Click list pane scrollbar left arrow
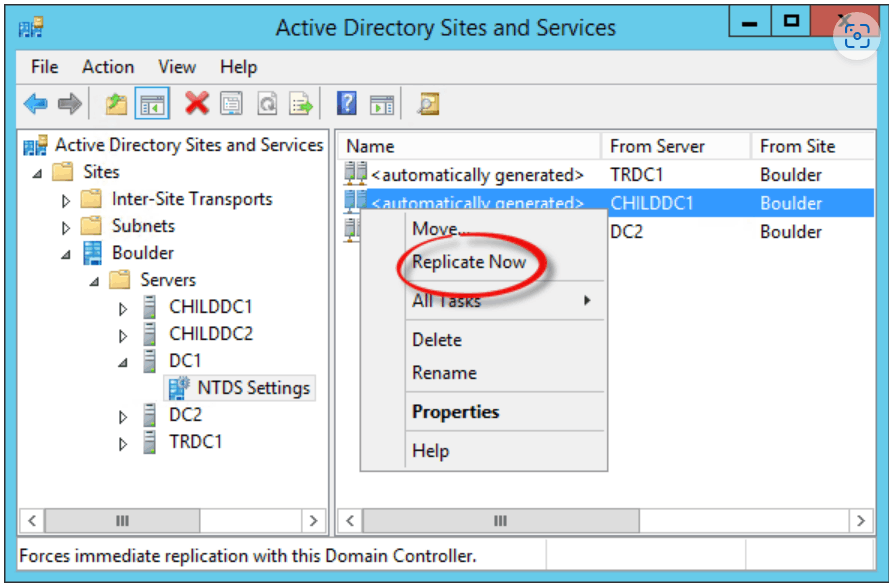The height and width of the screenshot is (586, 889). [350, 520]
